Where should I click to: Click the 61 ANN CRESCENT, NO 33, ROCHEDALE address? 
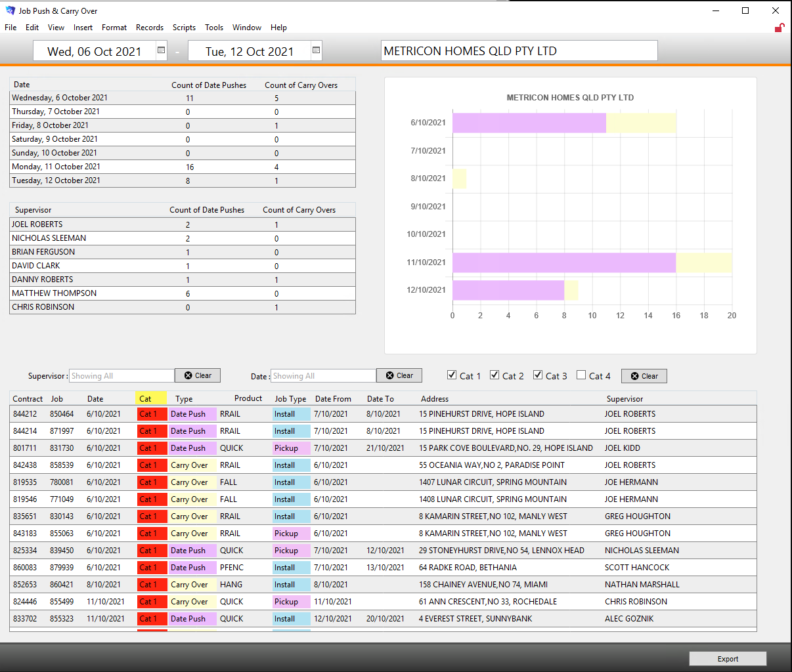[488, 602]
